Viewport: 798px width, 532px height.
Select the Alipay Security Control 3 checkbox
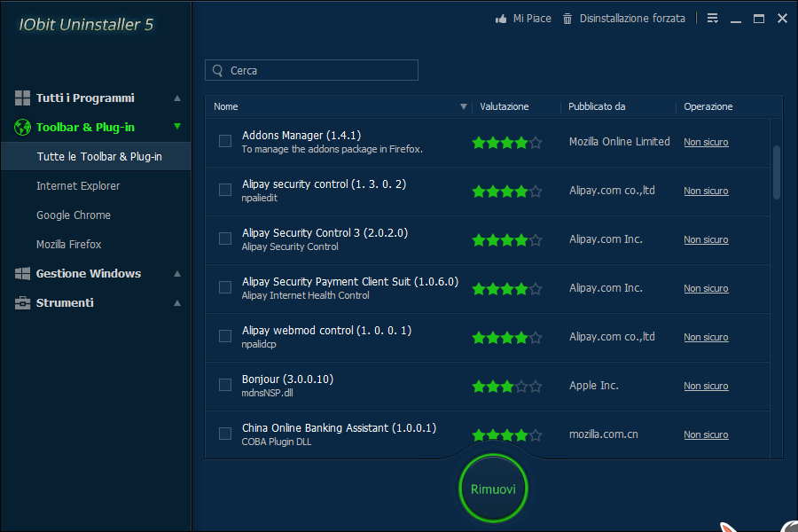pos(225,239)
